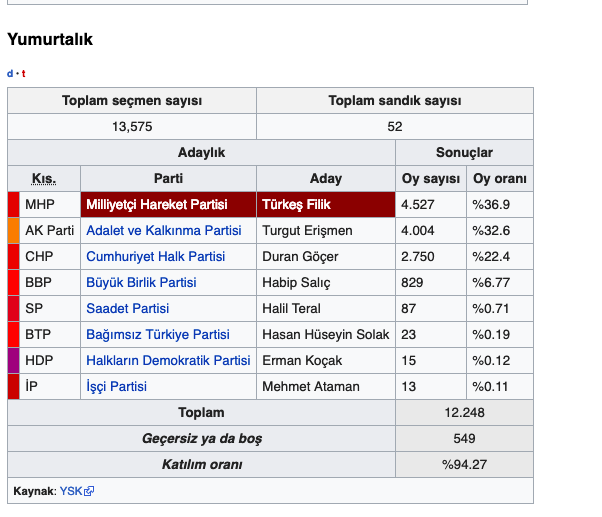602x517 pixels.
Task: Click the voter count 13,575
Action: coord(132,127)
